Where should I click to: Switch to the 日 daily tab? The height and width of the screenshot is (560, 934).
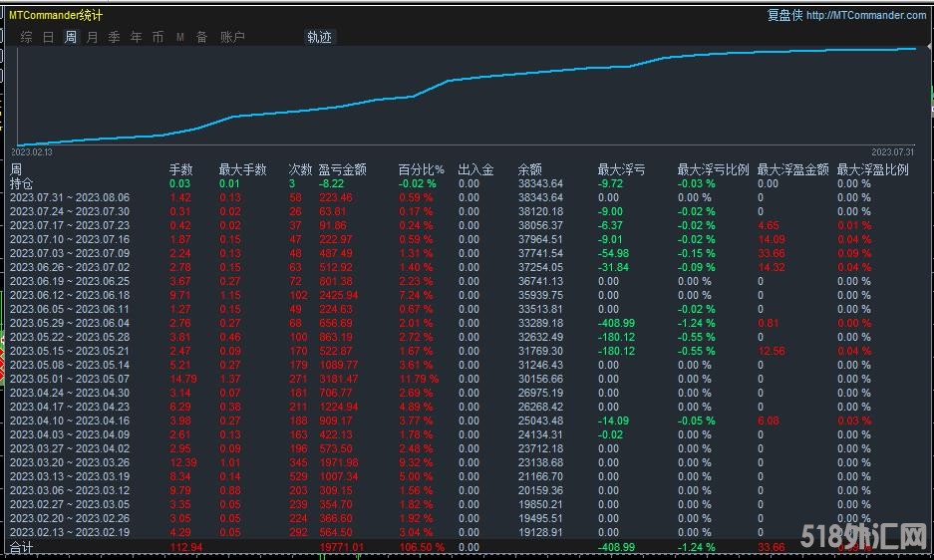(48, 37)
